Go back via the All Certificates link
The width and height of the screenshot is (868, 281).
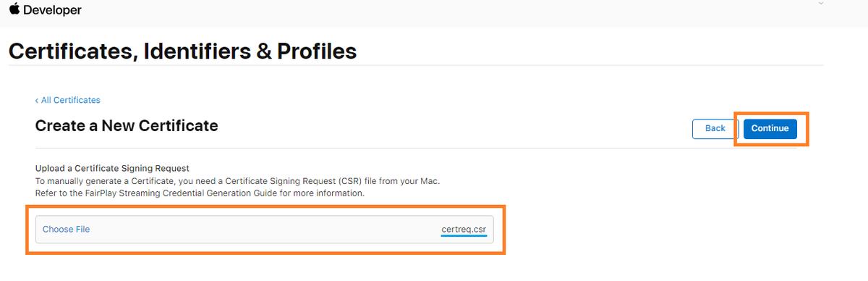[x=70, y=101]
